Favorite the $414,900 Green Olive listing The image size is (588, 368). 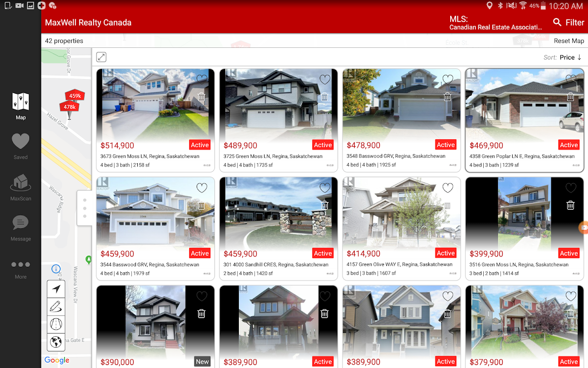[x=448, y=188]
